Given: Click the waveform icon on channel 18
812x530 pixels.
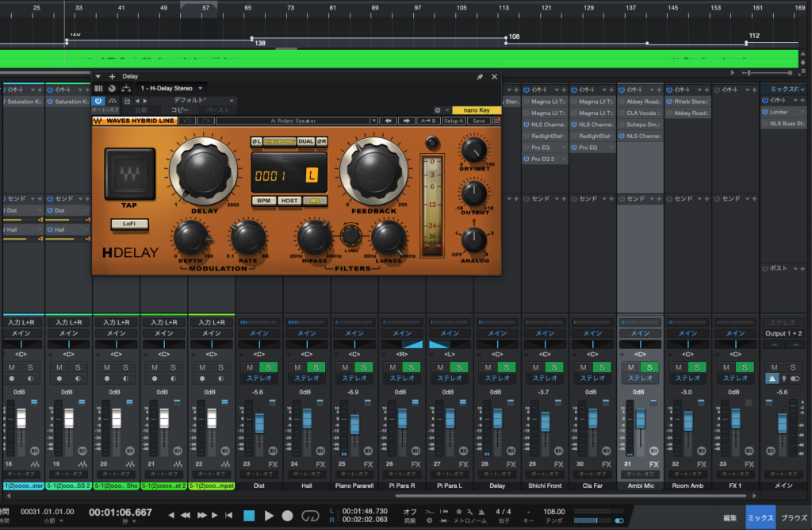Looking at the screenshot, I should pos(35,464).
